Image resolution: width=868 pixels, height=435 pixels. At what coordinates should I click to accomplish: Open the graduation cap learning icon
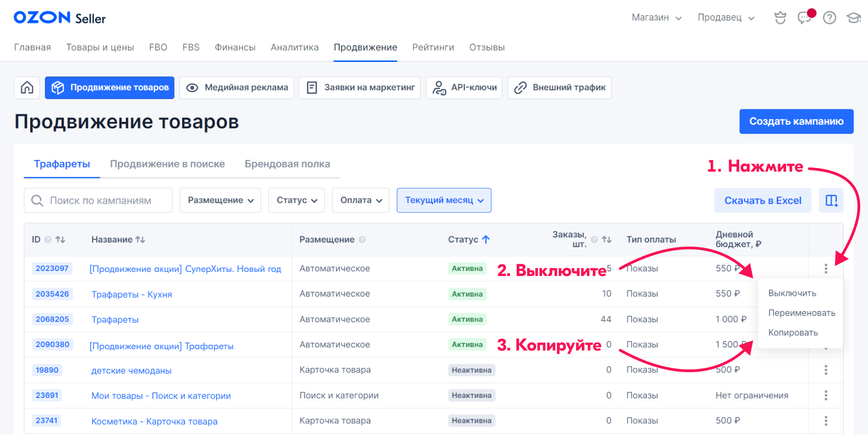click(x=854, y=18)
